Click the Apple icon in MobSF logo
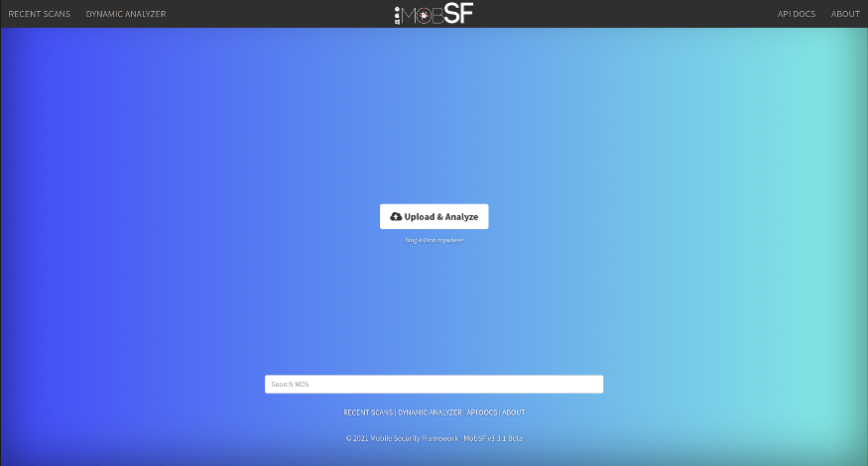868x466 pixels. 398,15
